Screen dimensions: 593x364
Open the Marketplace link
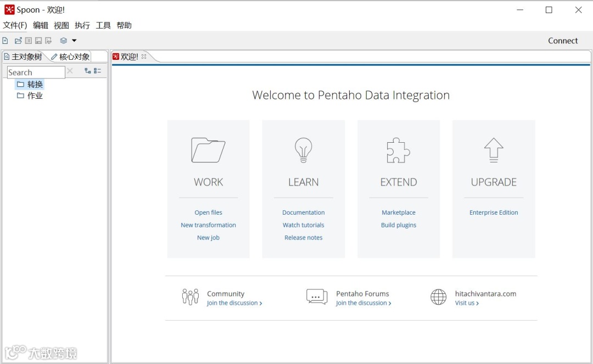pyautogui.click(x=399, y=212)
